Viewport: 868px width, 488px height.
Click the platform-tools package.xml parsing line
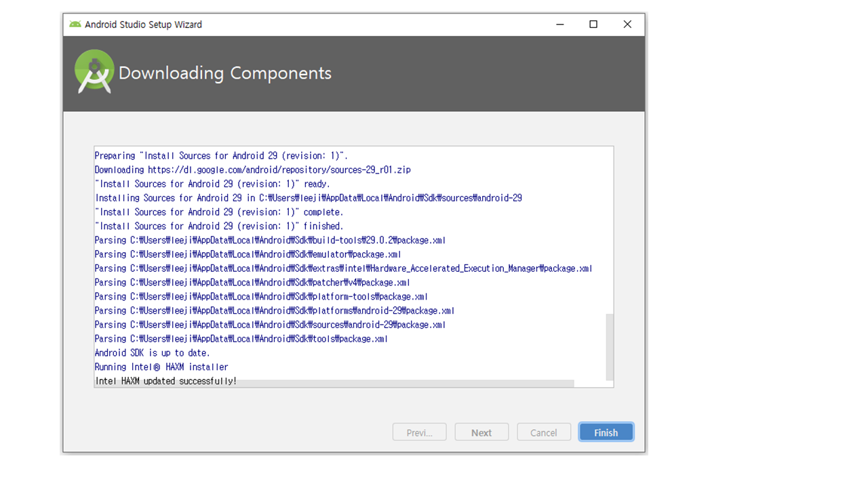[261, 296]
